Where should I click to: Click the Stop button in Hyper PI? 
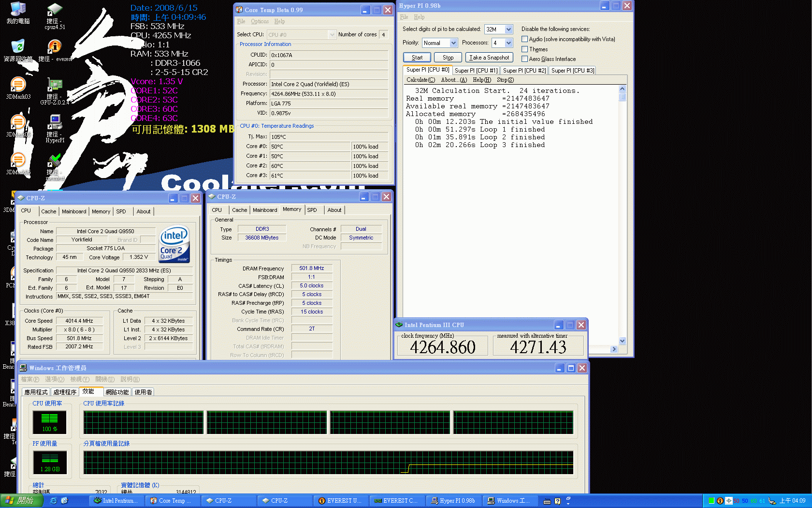point(448,58)
